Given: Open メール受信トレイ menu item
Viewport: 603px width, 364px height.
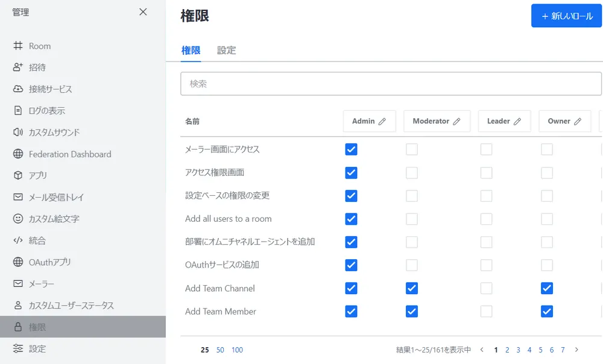Looking at the screenshot, I should point(83,197).
